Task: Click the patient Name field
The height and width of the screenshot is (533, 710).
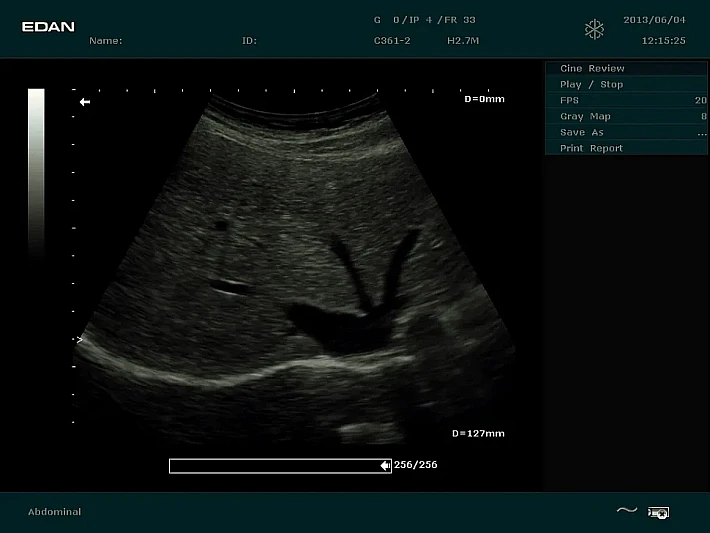Action: (x=106, y=41)
